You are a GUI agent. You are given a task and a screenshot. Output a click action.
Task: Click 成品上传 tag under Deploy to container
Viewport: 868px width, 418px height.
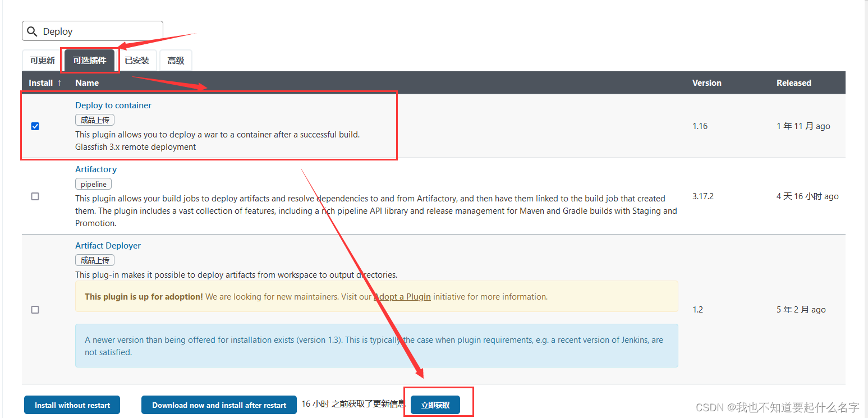point(95,120)
